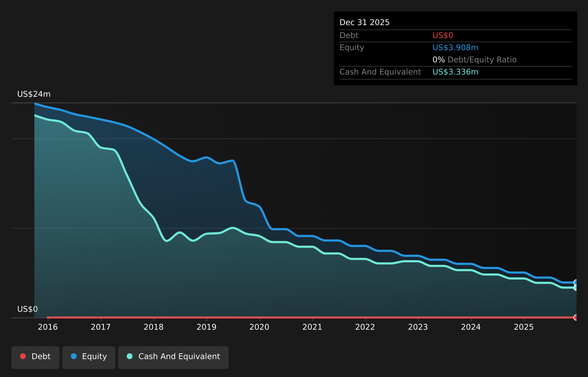Click the 2024 x-axis label
588x377 pixels.
click(471, 327)
